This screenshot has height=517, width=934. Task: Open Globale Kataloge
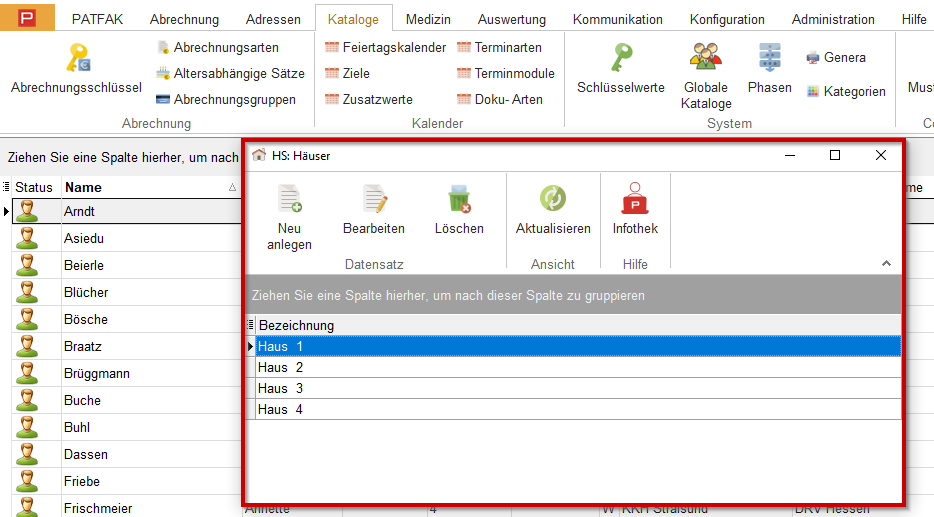click(x=706, y=59)
